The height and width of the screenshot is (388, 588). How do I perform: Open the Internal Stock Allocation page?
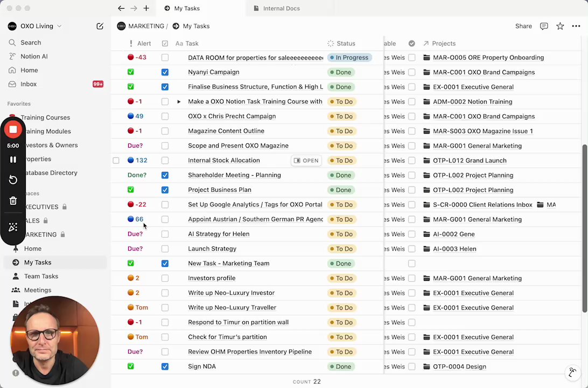click(306, 161)
